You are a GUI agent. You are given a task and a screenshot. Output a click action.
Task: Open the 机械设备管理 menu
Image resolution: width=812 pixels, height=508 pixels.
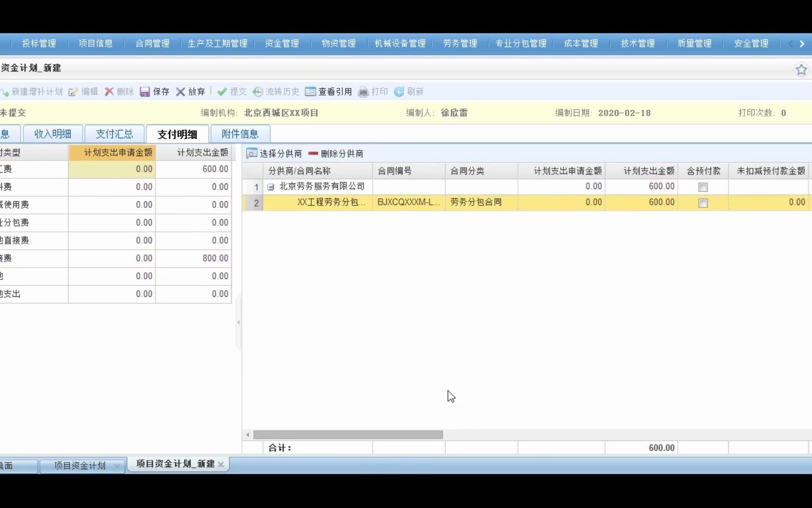[x=400, y=43]
